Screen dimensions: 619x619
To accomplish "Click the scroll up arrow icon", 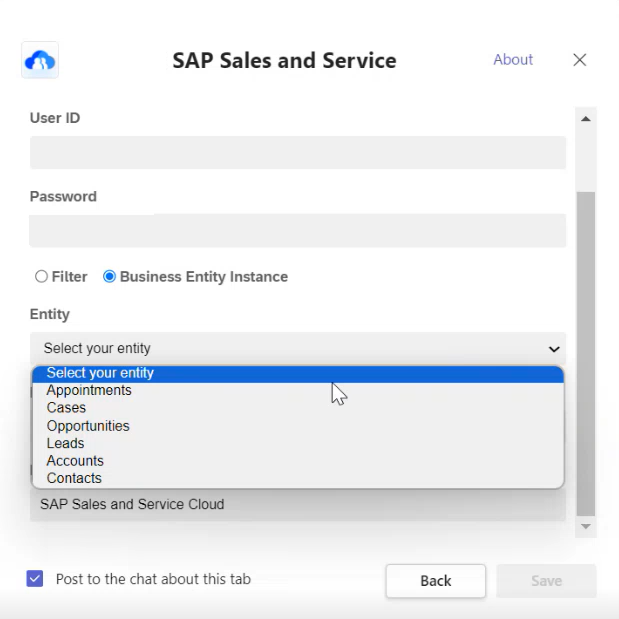I will (x=586, y=119).
